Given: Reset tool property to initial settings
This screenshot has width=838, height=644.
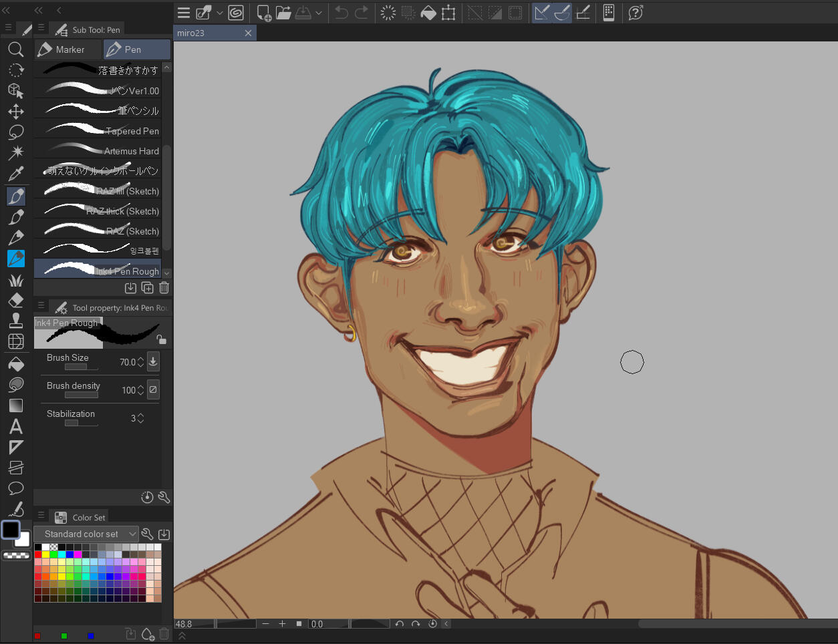Looking at the screenshot, I should pyautogui.click(x=148, y=497).
